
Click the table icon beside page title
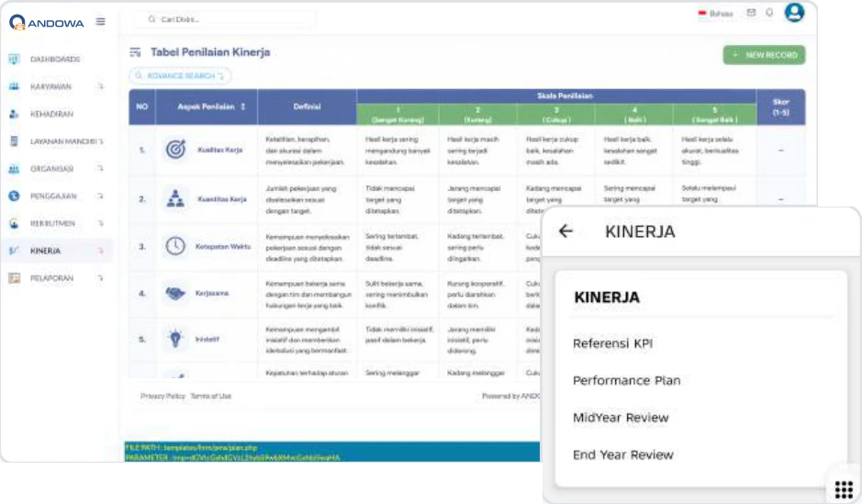135,52
